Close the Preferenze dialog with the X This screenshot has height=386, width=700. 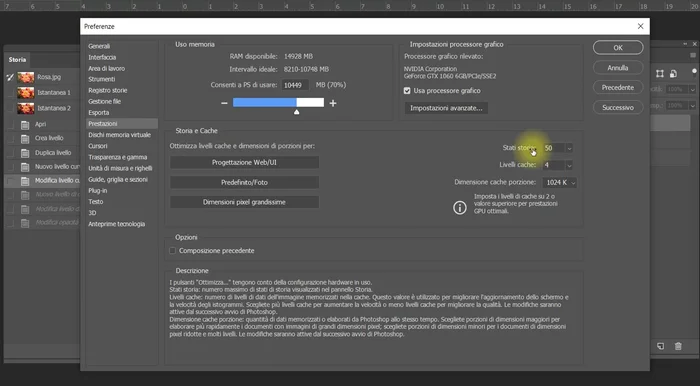click(641, 26)
